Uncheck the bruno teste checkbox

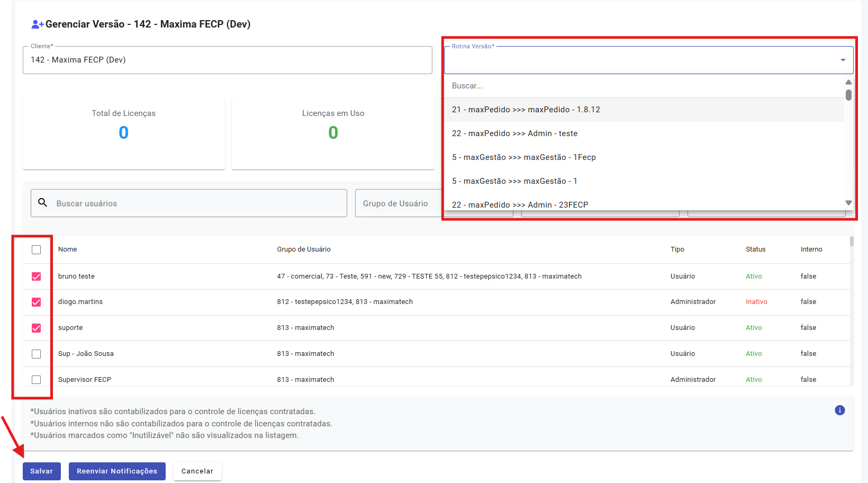click(x=36, y=276)
